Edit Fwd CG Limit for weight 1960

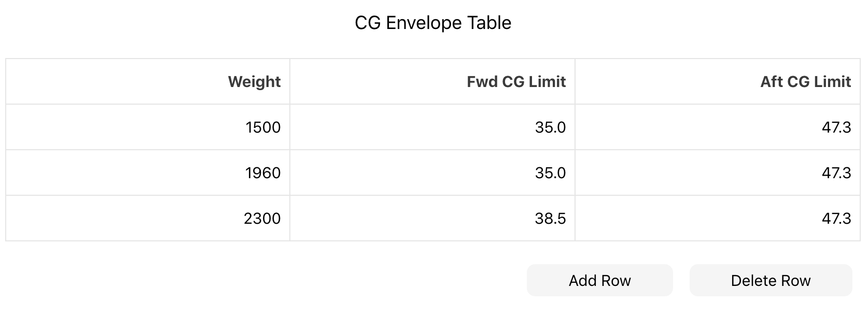click(432, 172)
